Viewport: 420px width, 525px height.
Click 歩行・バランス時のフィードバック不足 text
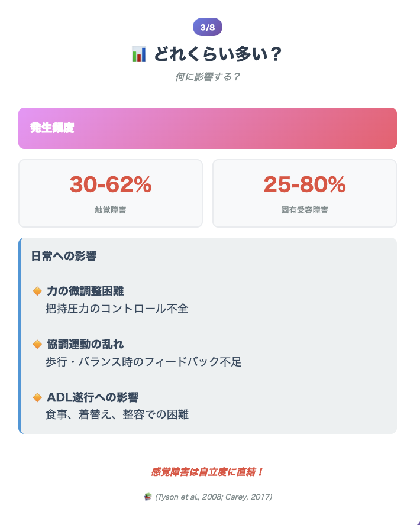143,362
